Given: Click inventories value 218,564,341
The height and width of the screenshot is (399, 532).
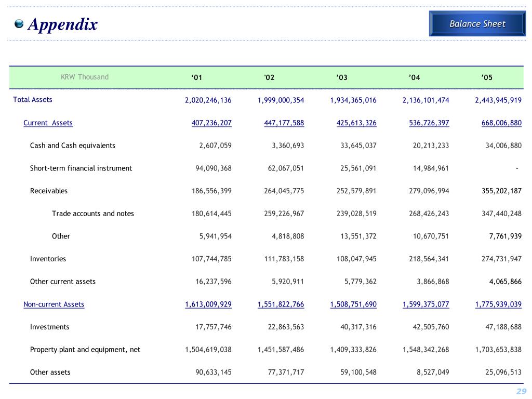Looking at the screenshot, I should pos(429,259).
